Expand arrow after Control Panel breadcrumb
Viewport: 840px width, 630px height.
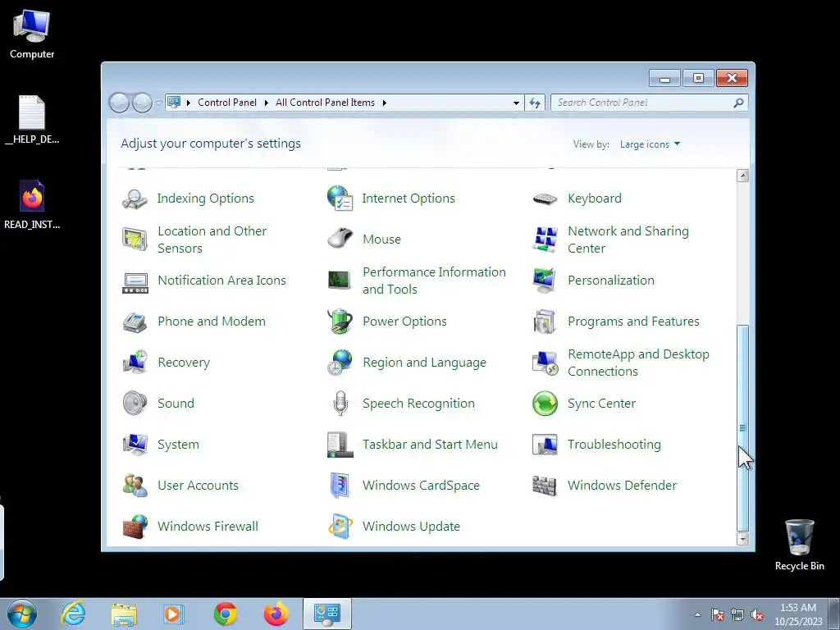pyautogui.click(x=267, y=103)
